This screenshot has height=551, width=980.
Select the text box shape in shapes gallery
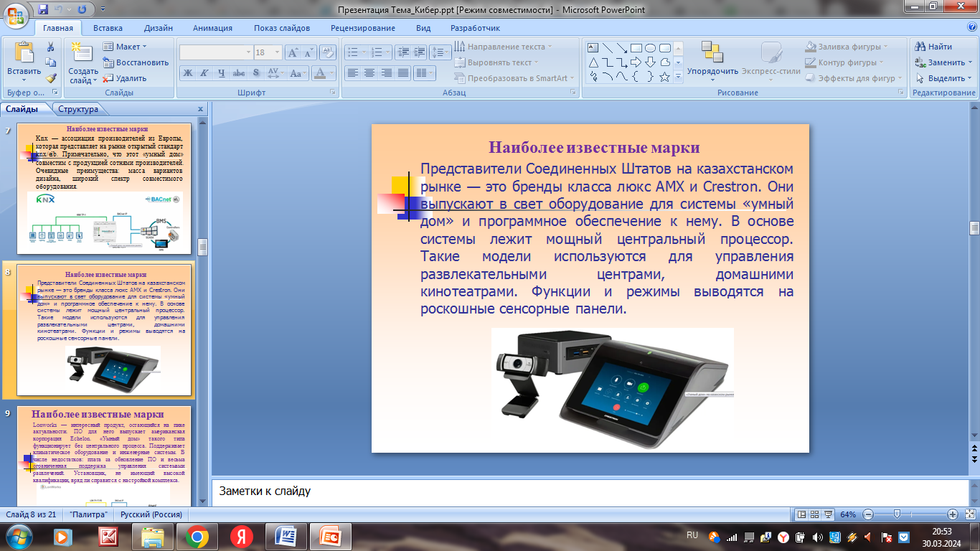[x=593, y=48]
